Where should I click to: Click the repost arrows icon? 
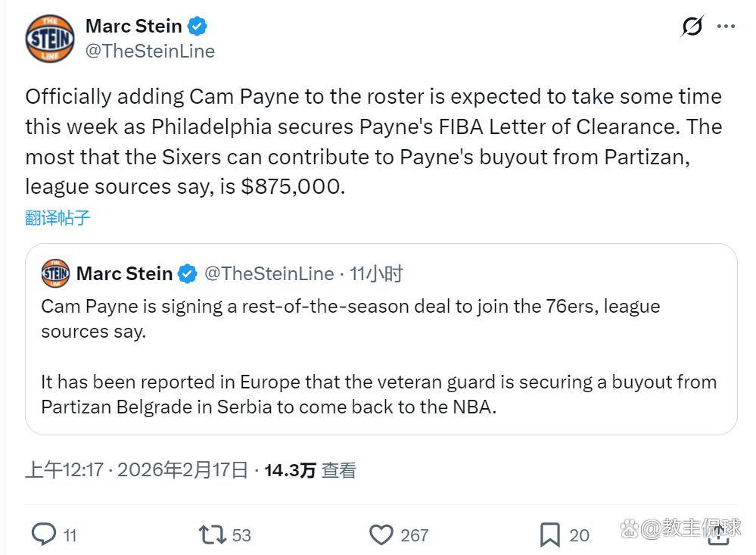(212, 535)
